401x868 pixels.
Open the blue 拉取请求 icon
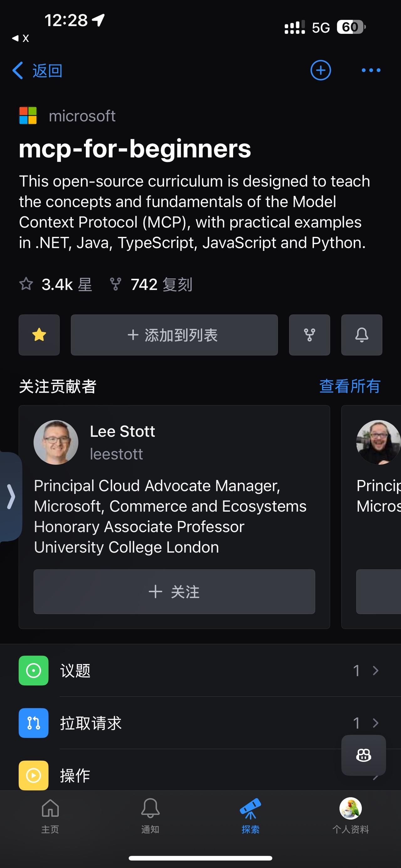pyautogui.click(x=34, y=723)
